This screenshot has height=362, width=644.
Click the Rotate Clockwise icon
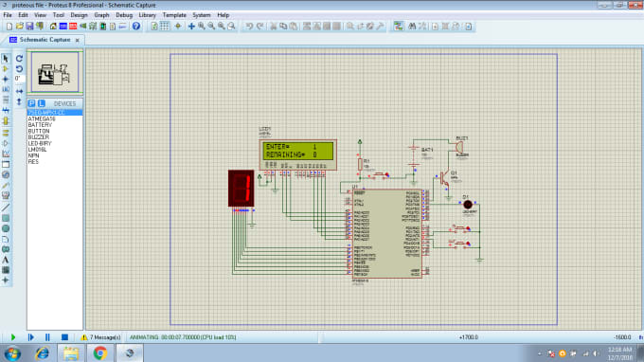pyautogui.click(x=19, y=59)
